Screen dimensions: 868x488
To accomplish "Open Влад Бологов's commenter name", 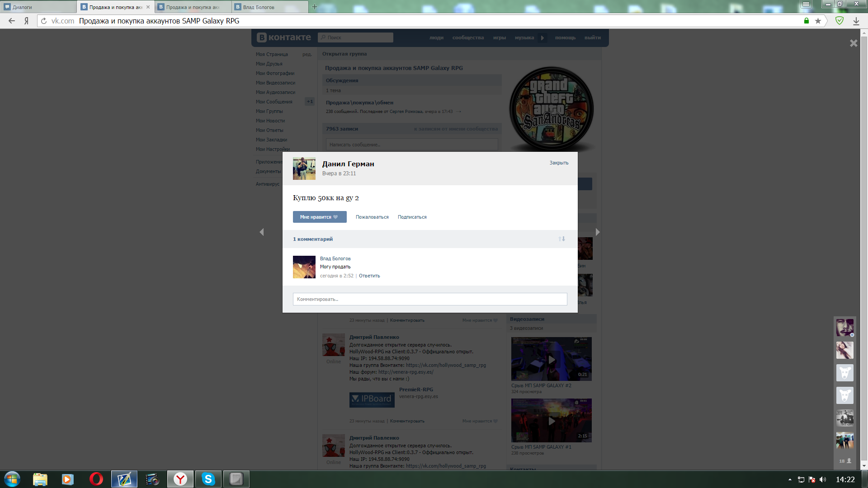I will [x=335, y=258].
